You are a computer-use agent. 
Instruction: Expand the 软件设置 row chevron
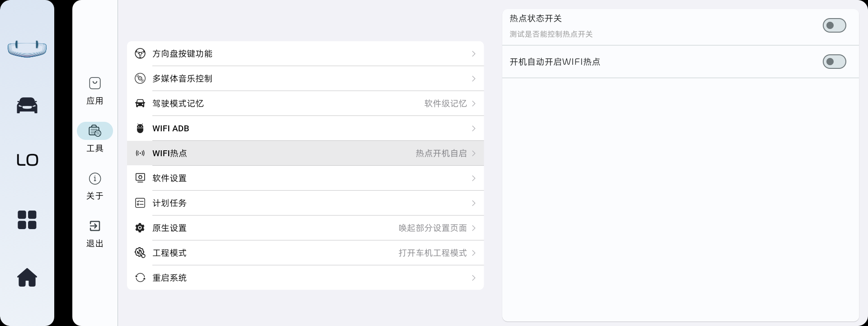473,178
